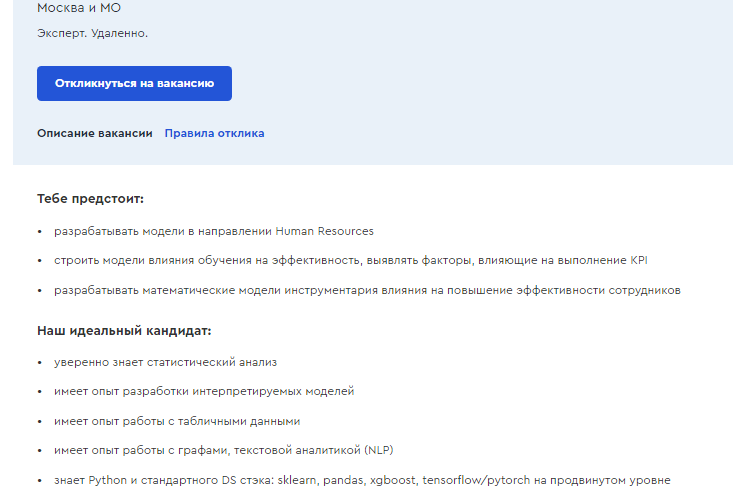Click the "Эксперт. Удаленно." text
The height and width of the screenshot is (489, 733).
(92, 33)
